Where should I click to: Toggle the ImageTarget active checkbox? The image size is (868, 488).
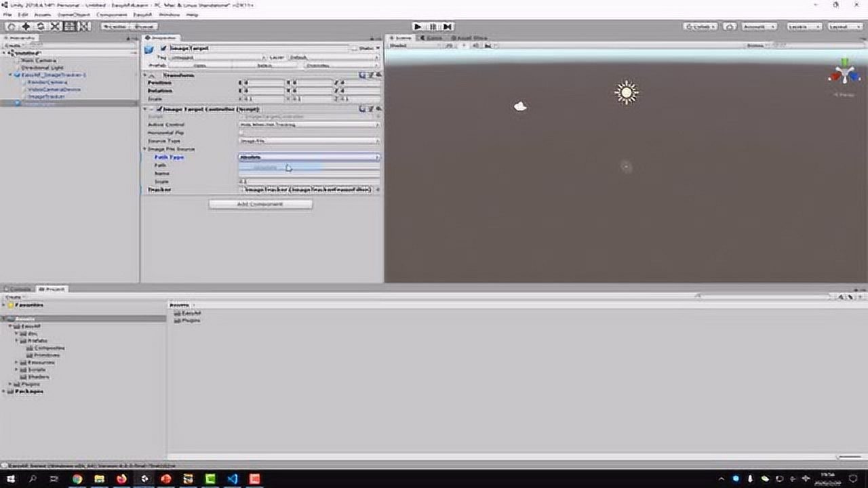[163, 49]
